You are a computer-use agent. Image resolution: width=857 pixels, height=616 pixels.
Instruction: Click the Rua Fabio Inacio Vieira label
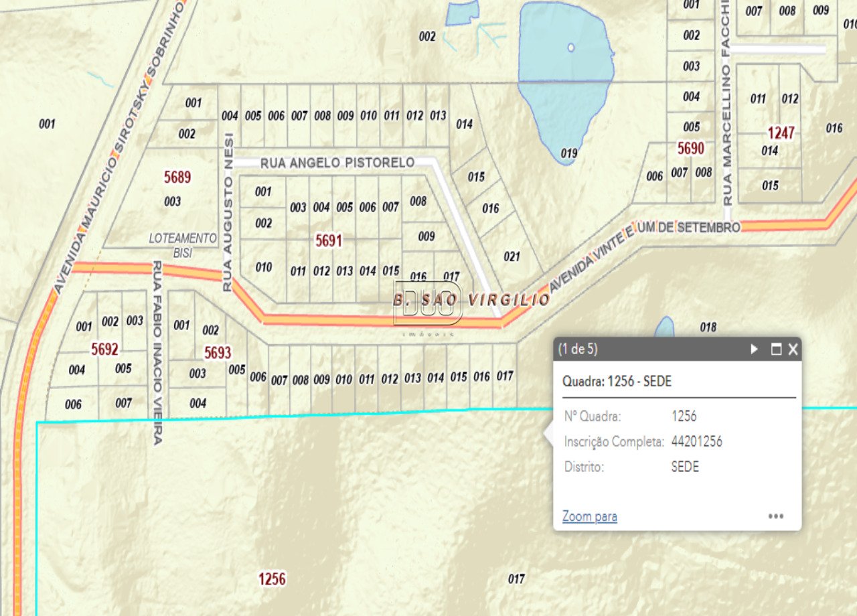pyautogui.click(x=158, y=353)
